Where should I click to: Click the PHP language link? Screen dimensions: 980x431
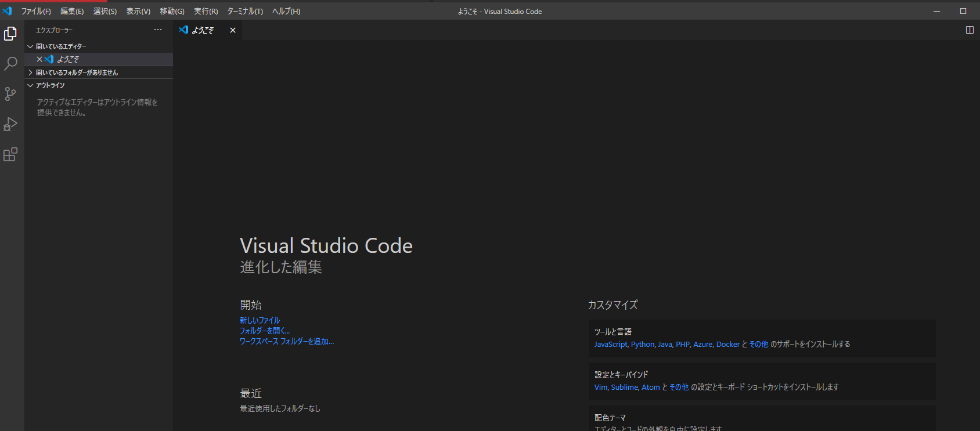click(x=683, y=345)
